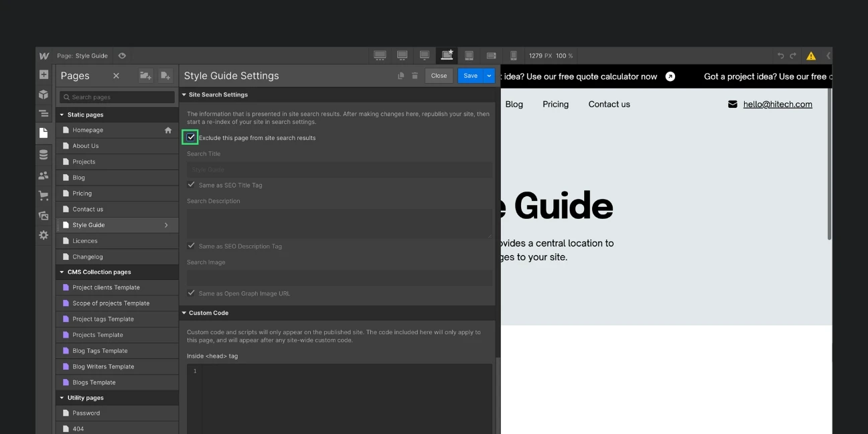Open the Save button dropdown arrow
Viewport: 868px width, 434px height.
[489, 76]
